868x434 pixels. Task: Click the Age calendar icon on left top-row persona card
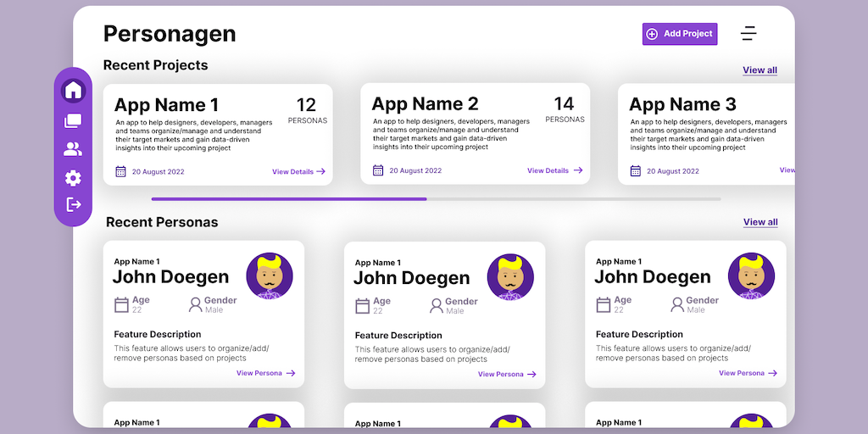[121, 304]
